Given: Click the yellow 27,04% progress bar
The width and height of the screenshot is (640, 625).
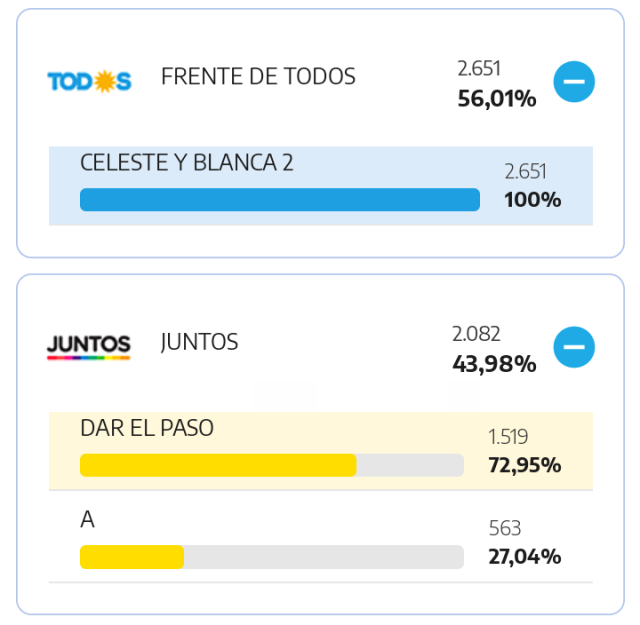Looking at the screenshot, I should tap(272, 557).
